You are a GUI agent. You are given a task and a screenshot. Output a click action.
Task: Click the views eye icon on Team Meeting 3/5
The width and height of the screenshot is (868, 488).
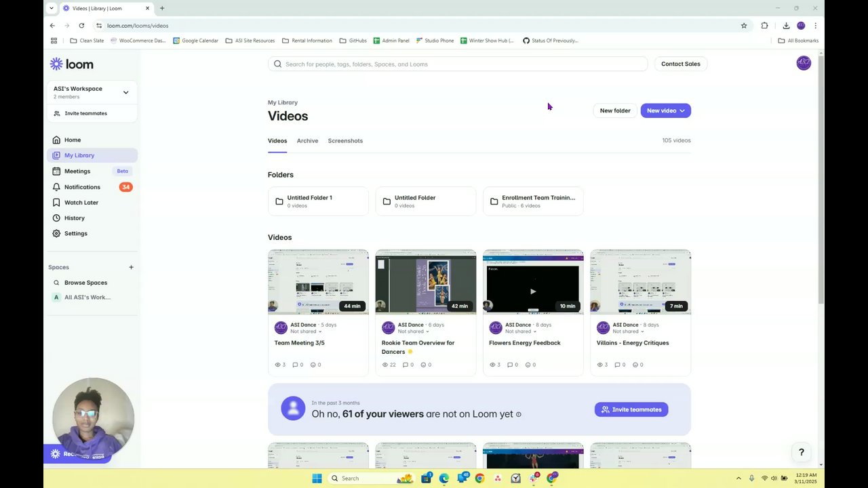tap(277, 365)
